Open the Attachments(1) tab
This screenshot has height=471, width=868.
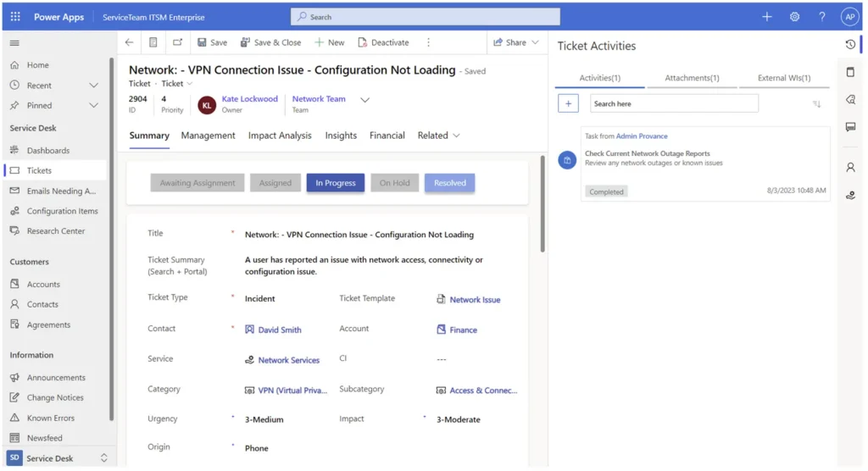click(692, 78)
